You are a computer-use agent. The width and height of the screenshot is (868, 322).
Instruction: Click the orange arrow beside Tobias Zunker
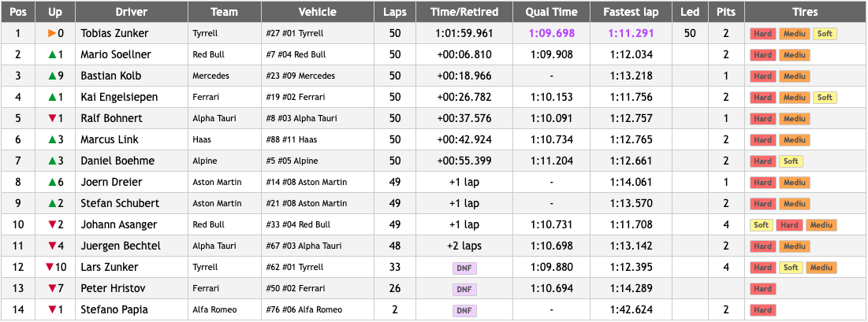pos(52,34)
